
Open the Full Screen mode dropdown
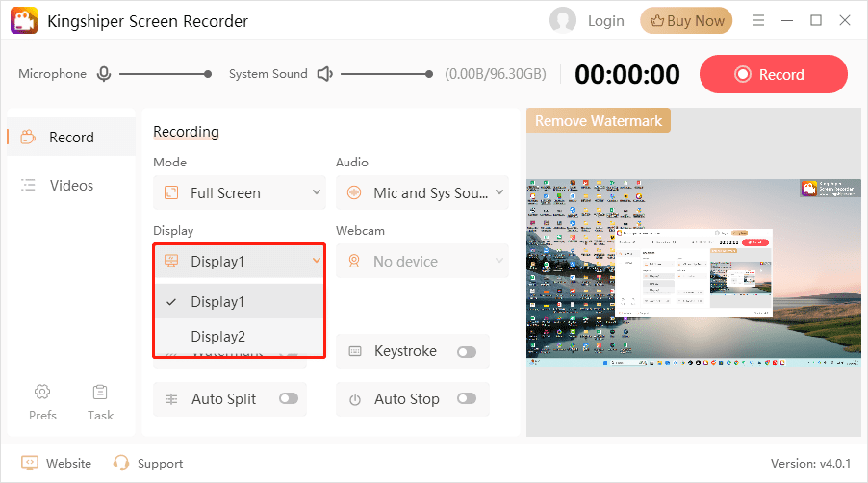[x=240, y=192]
